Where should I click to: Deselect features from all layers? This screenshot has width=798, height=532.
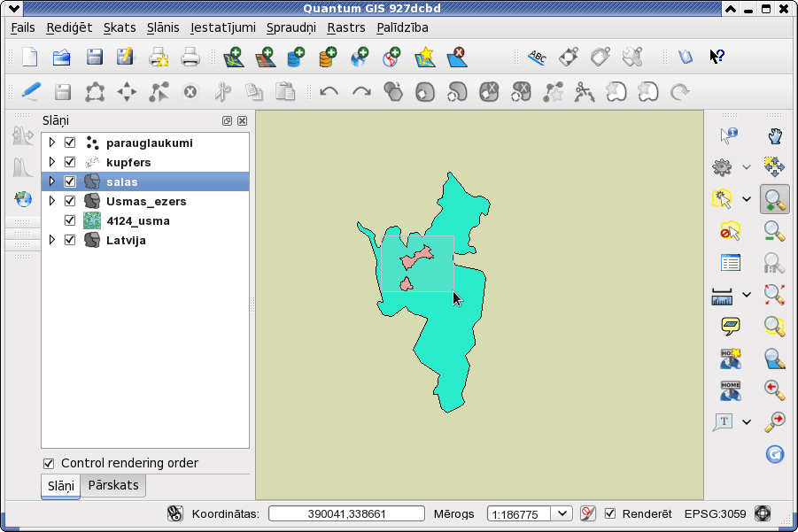click(x=731, y=231)
